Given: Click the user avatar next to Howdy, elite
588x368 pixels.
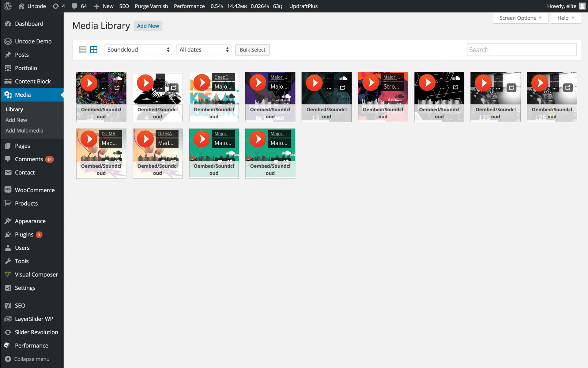Looking at the screenshot, I should [582, 6].
